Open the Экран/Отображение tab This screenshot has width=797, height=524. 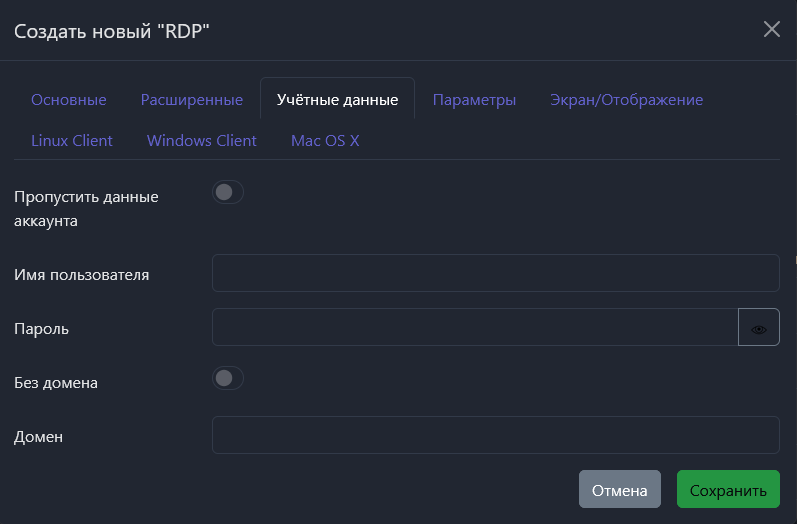click(x=626, y=100)
